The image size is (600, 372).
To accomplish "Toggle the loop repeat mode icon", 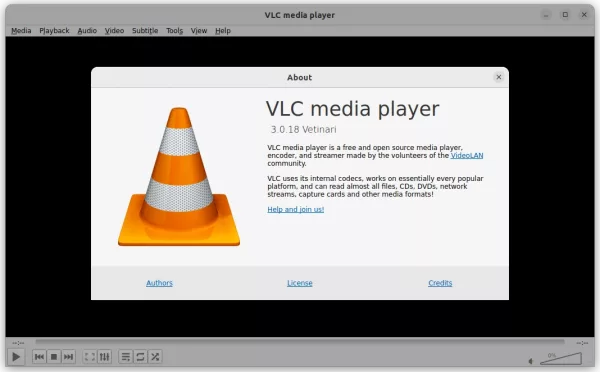I will [x=140, y=357].
